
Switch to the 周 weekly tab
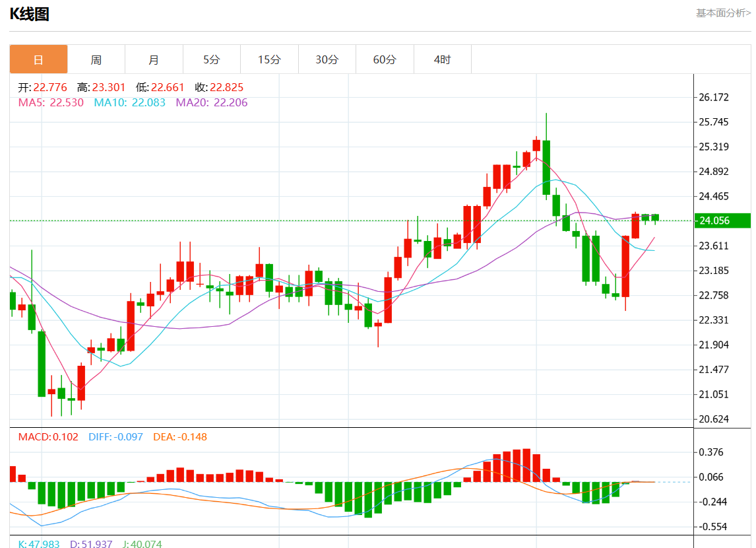tap(96, 60)
